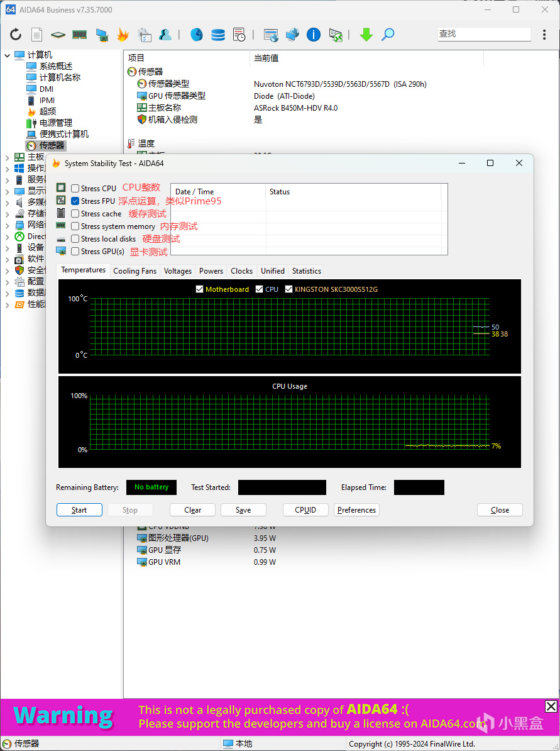Expand the 多媒体 tree node arrow
560x751 pixels.
(7, 203)
